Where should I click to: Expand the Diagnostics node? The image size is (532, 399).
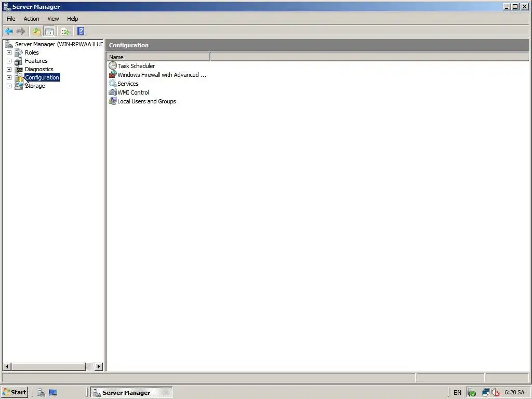(x=9, y=69)
